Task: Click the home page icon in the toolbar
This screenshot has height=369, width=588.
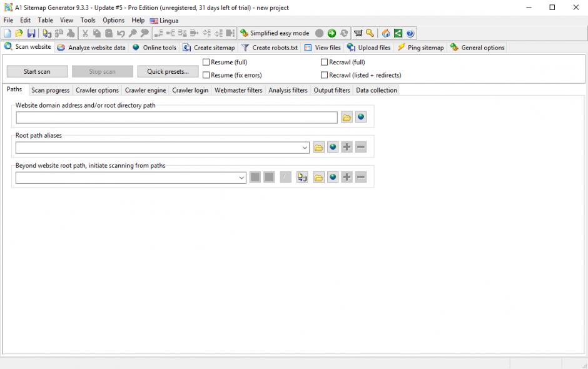Action: click(386, 33)
